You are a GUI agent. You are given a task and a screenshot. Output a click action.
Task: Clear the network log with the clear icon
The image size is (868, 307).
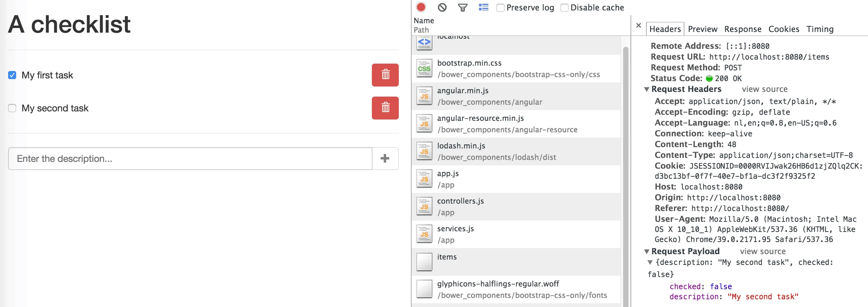point(442,7)
